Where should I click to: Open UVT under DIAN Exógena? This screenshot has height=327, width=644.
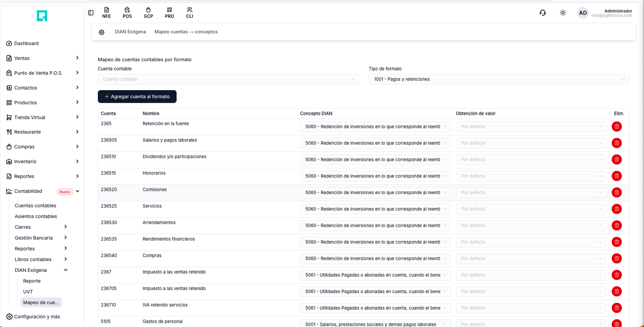[28, 292]
